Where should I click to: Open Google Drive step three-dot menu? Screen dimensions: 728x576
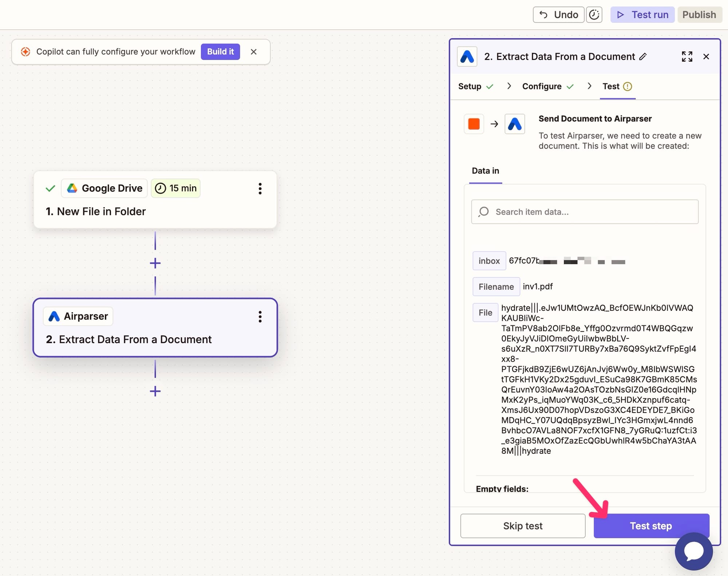pyautogui.click(x=260, y=188)
